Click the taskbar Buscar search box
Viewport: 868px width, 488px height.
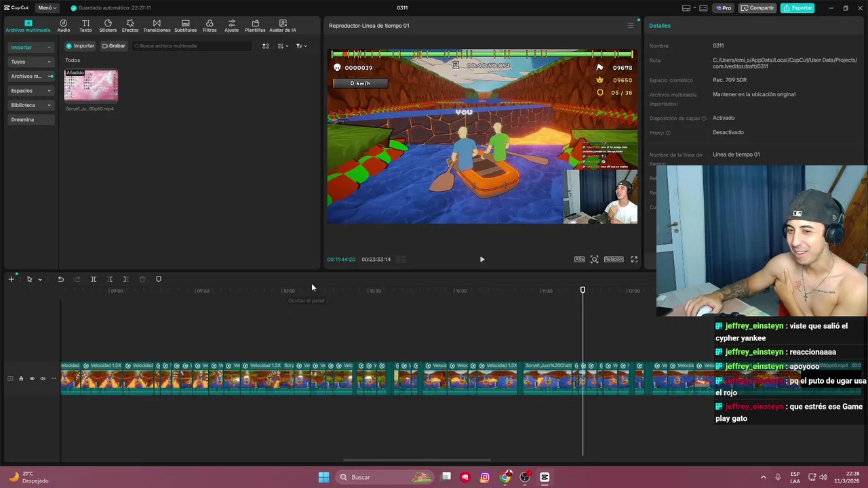pyautogui.click(x=385, y=477)
